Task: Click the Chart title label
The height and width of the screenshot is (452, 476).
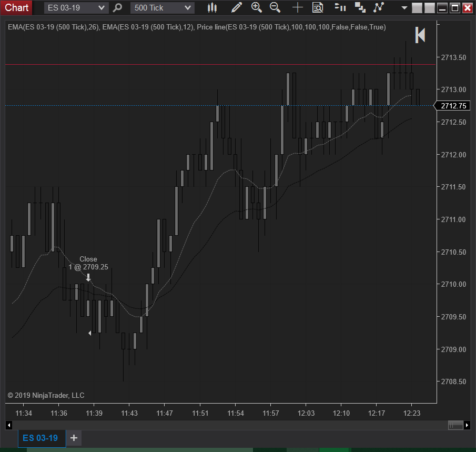Action: [x=16, y=7]
